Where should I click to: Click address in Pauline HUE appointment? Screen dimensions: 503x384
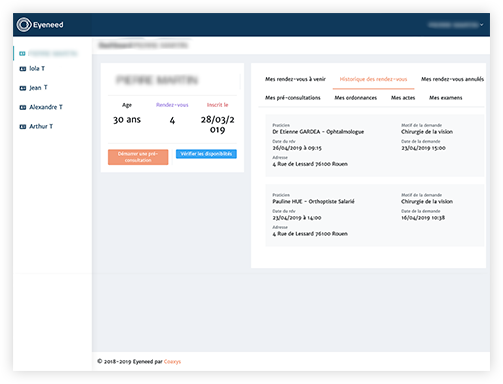(310, 234)
